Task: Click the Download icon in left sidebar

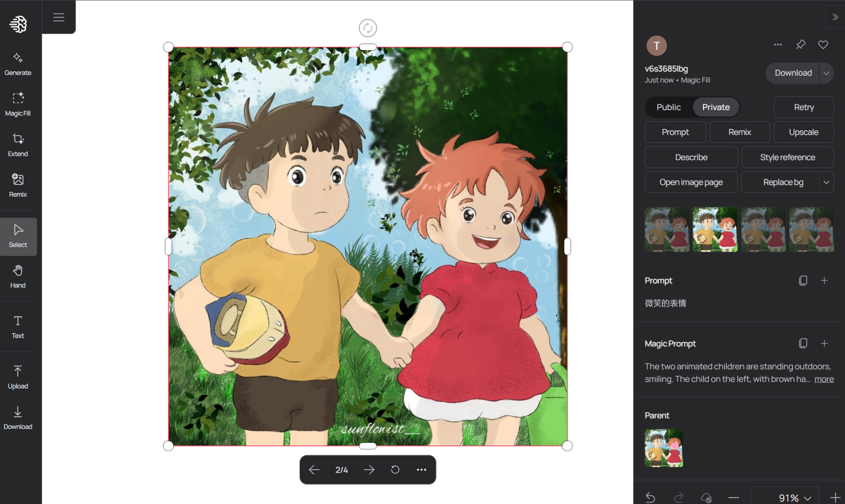Action: (18, 418)
